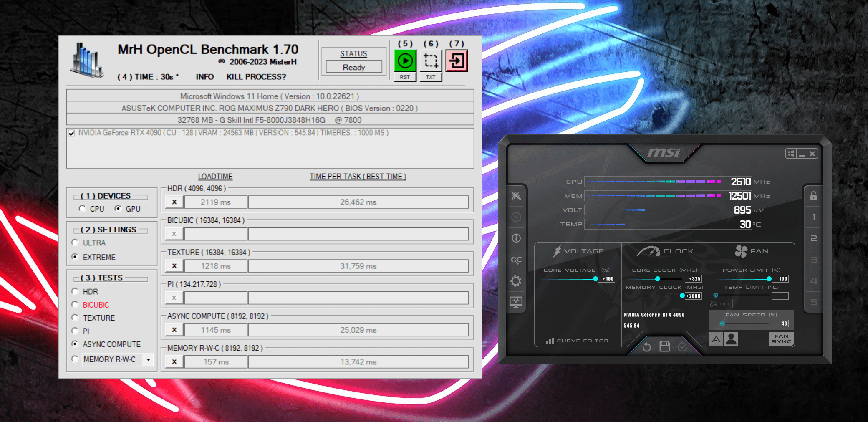868x422 pixels.
Task: Apply Afterburner settings with the checkmark icon
Action: tap(683, 347)
